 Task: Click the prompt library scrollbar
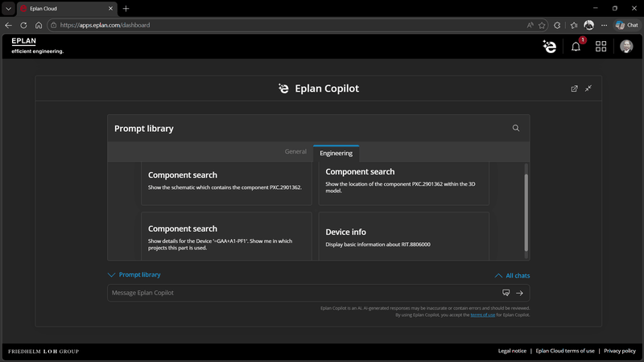pyautogui.click(x=526, y=212)
